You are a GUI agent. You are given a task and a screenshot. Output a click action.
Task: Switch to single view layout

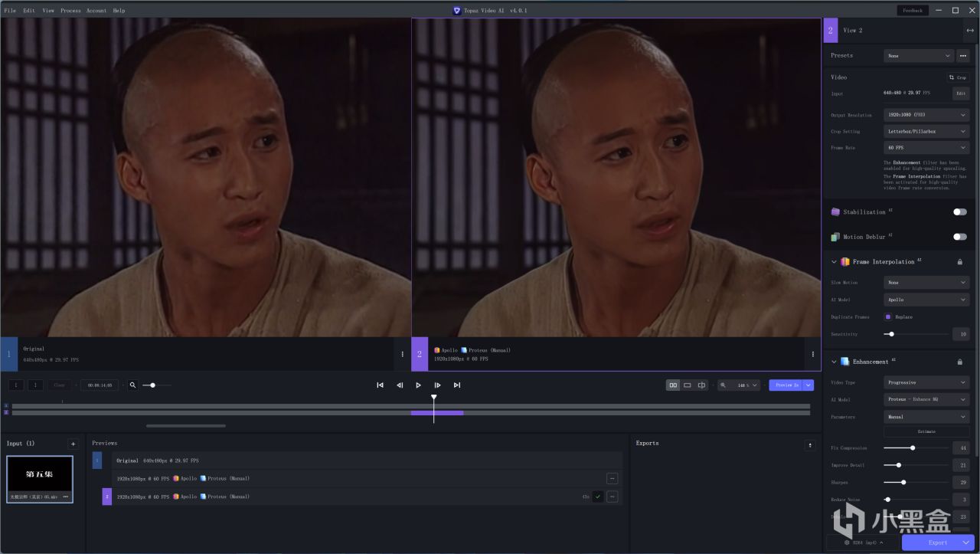point(688,385)
